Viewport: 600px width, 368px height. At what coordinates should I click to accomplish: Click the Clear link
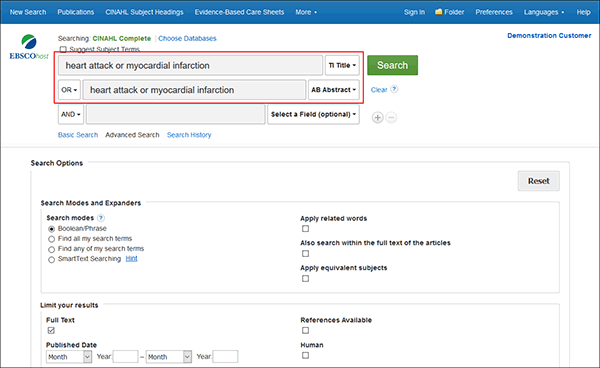click(x=379, y=90)
